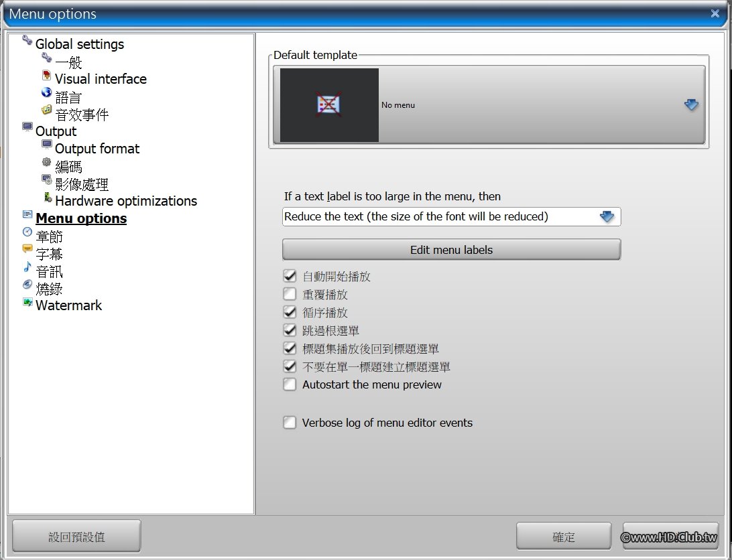The height and width of the screenshot is (560, 732).
Task: Click Edit menu labels button
Action: click(451, 250)
